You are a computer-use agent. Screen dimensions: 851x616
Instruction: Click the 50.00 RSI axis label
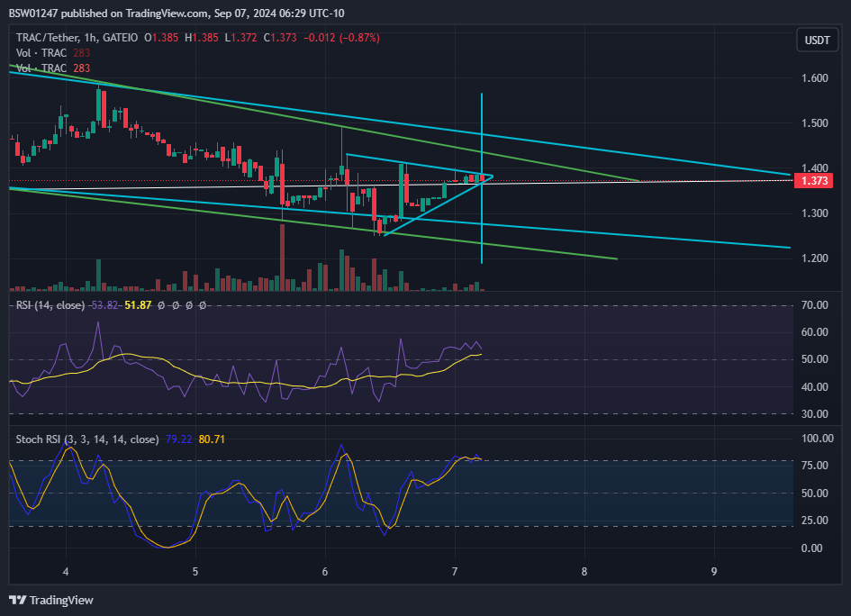pyautogui.click(x=815, y=359)
